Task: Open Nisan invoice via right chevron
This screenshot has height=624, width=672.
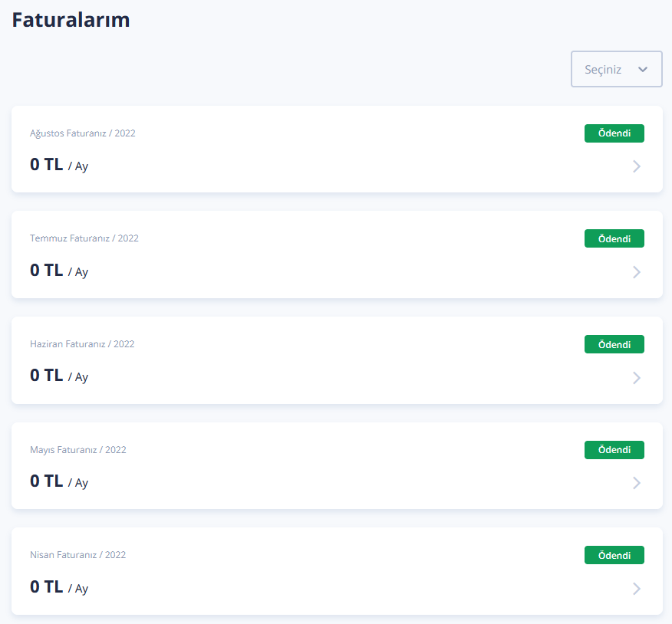Action: 637,589
